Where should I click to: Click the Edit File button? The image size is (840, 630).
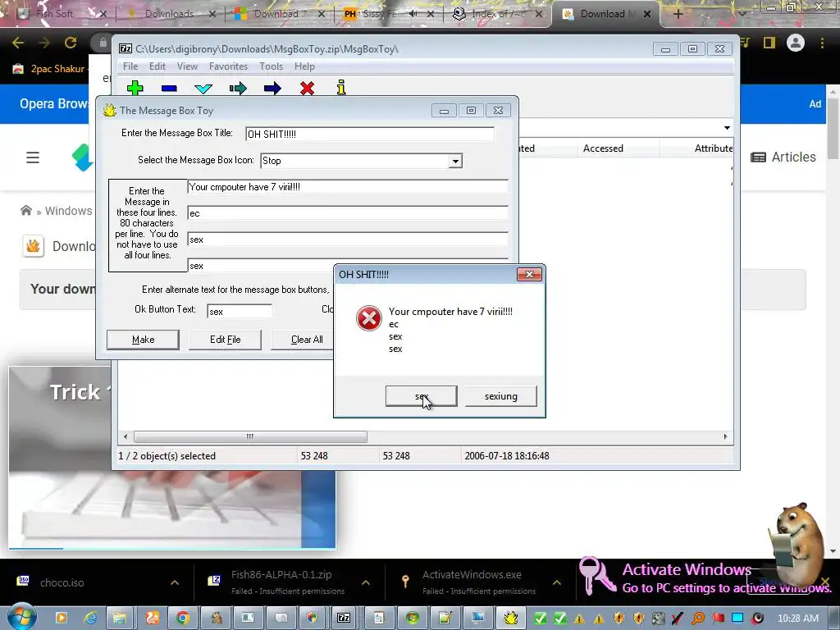tap(225, 340)
